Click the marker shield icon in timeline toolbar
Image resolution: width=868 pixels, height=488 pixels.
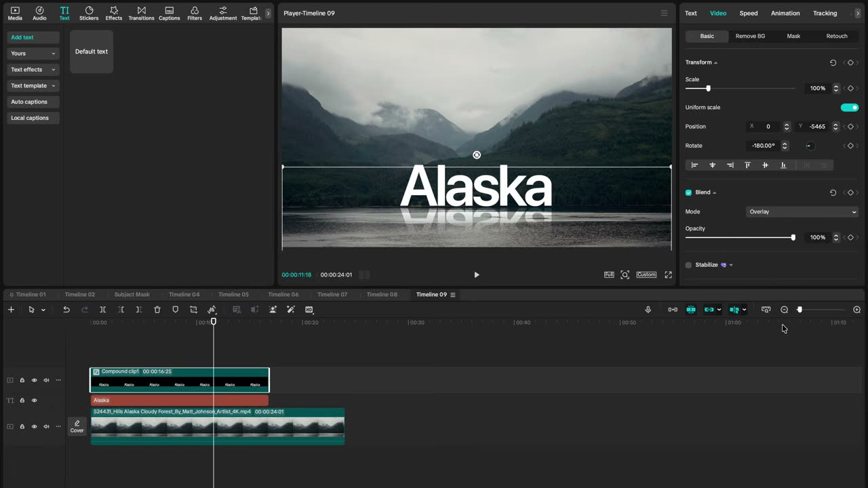click(x=176, y=310)
